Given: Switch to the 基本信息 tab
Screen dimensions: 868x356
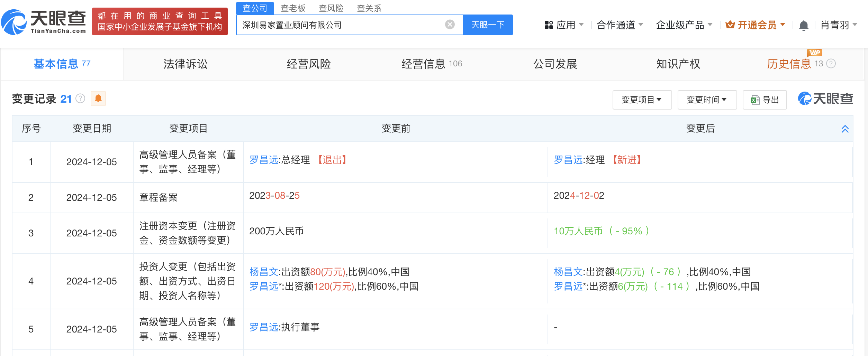Looking at the screenshot, I should pyautogui.click(x=62, y=64).
